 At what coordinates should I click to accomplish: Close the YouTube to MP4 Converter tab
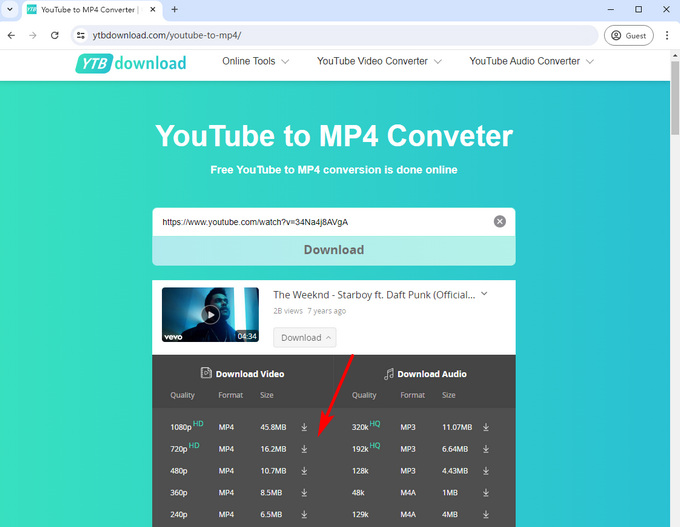[153, 9]
